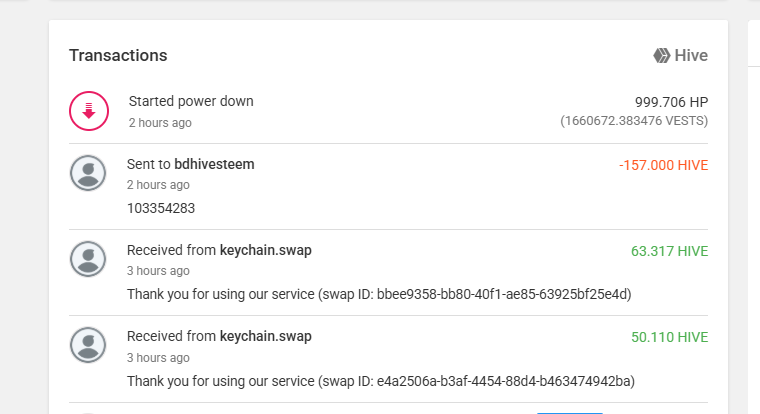Click the 50.110 HIVE amount

coord(669,337)
